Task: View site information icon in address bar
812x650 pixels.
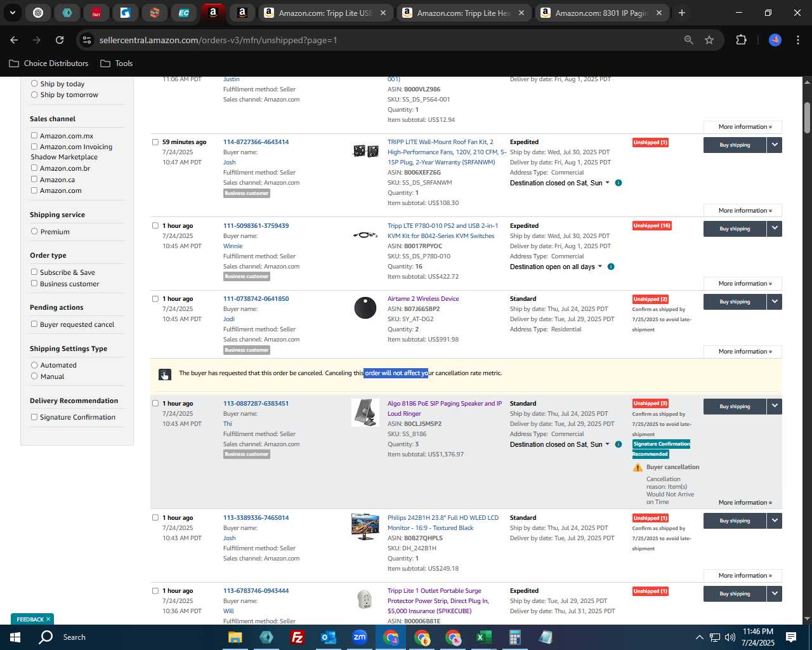Action: coord(87,40)
